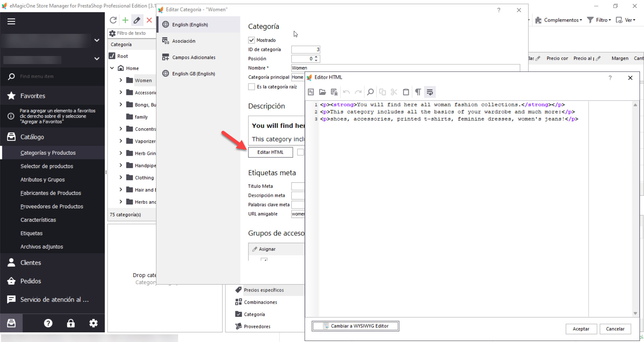Toggle the Mostrado checkbox
This screenshot has height=342, width=644.
[x=252, y=40]
